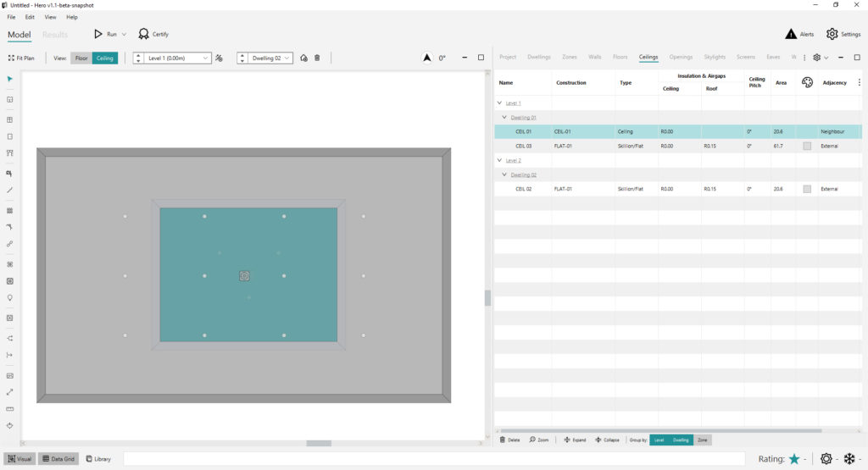Click the Alerts warning triangle icon
This screenshot has width=868, height=470.
pos(791,34)
